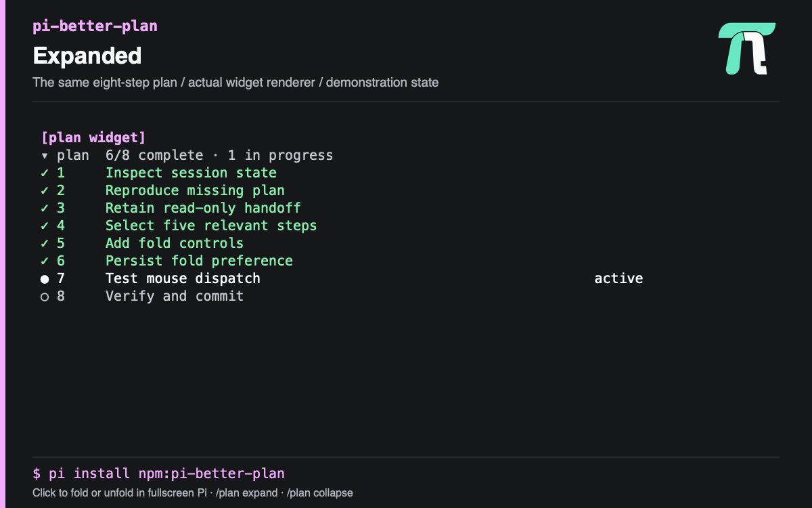This screenshot has width=812, height=508.
Task: Select the 'Select five relevant steps' row
Action: coord(211,226)
